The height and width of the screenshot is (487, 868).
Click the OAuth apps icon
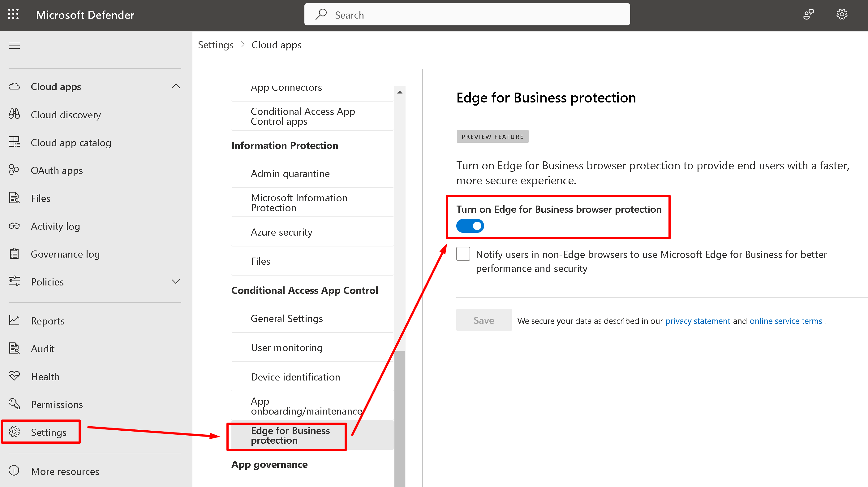pyautogui.click(x=14, y=170)
